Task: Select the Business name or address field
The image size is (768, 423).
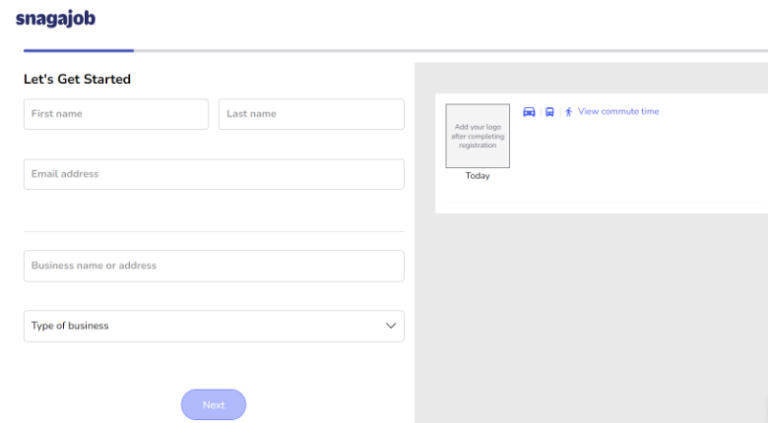Action: pyautogui.click(x=213, y=266)
